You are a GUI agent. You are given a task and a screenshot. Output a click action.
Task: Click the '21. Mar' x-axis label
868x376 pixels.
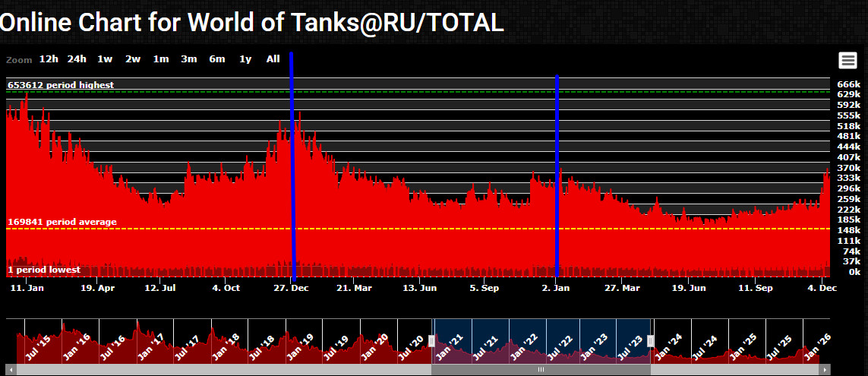pos(355,288)
